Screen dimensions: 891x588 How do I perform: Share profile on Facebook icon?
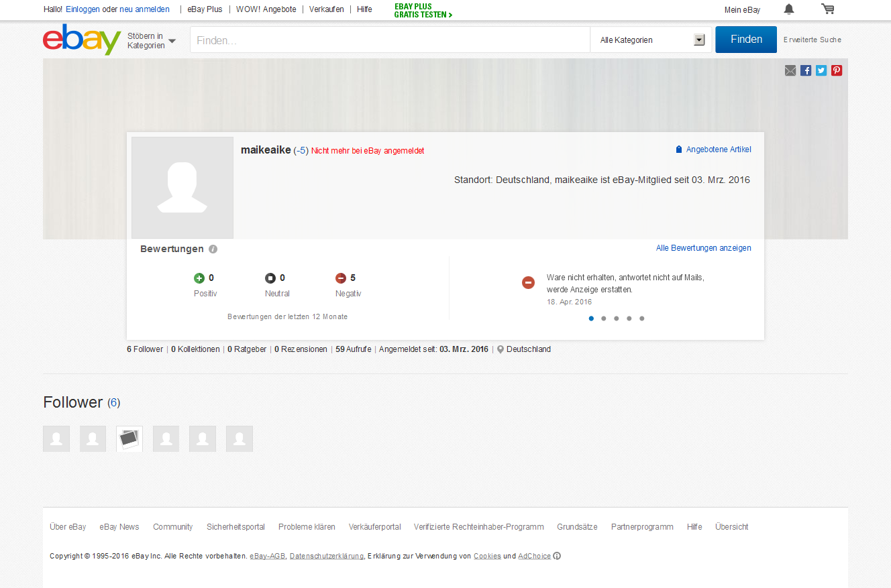(806, 70)
